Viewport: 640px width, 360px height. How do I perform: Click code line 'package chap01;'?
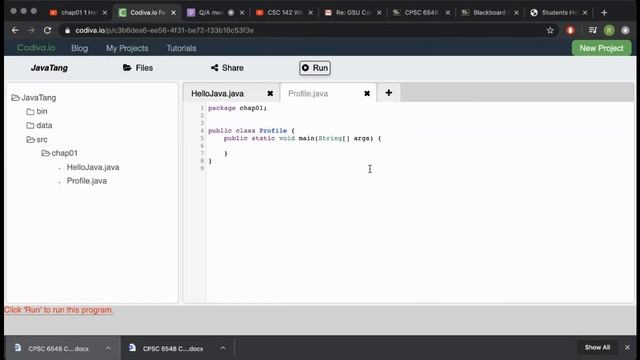[237, 108]
